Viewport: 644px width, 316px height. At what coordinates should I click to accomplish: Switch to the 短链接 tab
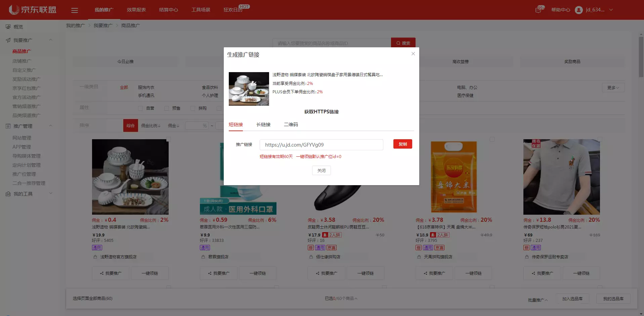pyautogui.click(x=236, y=124)
